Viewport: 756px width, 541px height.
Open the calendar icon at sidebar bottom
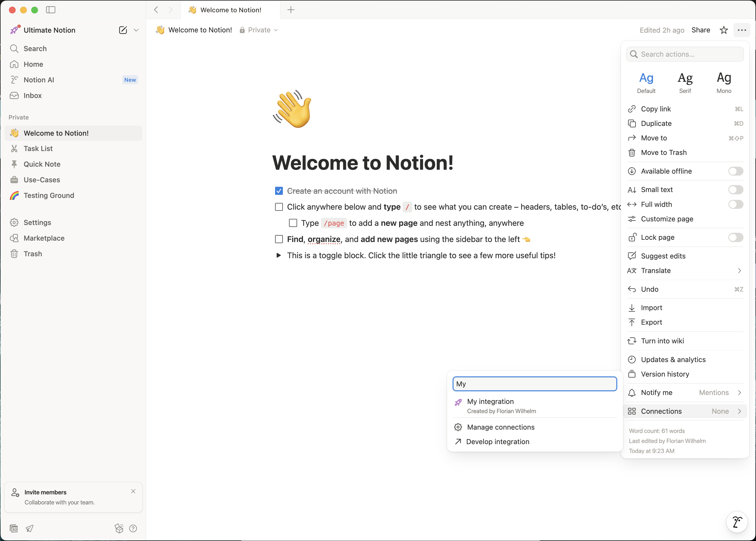(14, 528)
